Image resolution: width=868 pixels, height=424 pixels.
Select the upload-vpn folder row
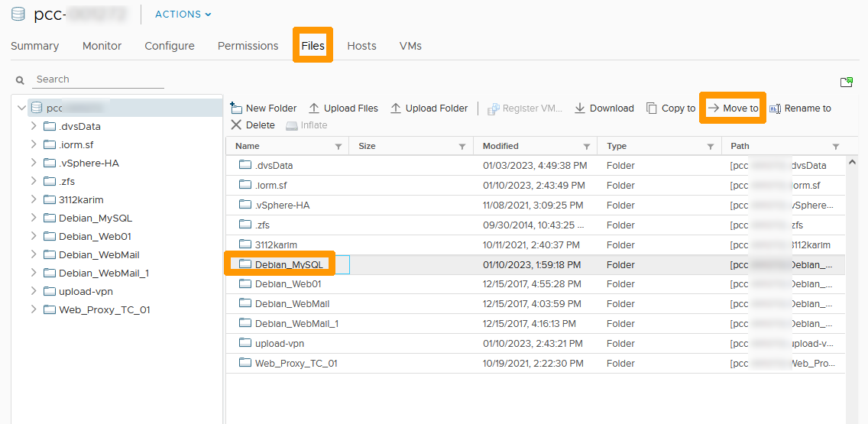280,344
